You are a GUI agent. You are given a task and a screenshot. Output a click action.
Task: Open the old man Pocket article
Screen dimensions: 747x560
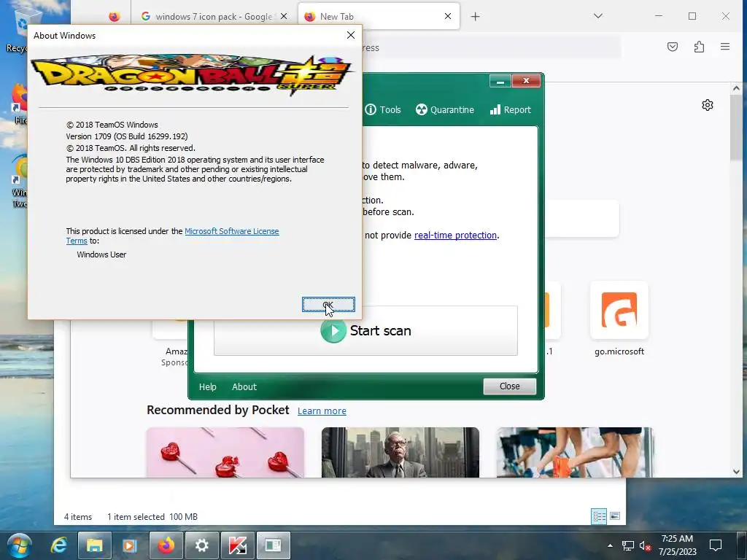click(x=400, y=452)
